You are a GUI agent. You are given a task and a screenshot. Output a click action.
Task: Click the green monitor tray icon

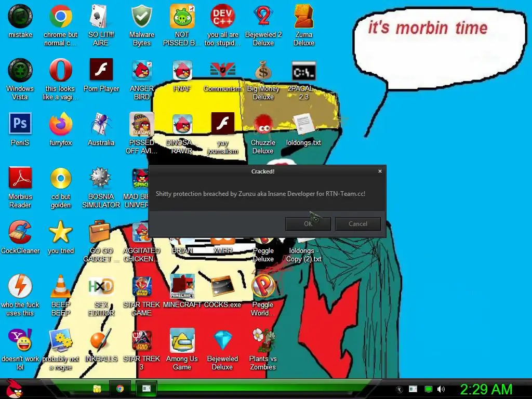tap(429, 389)
